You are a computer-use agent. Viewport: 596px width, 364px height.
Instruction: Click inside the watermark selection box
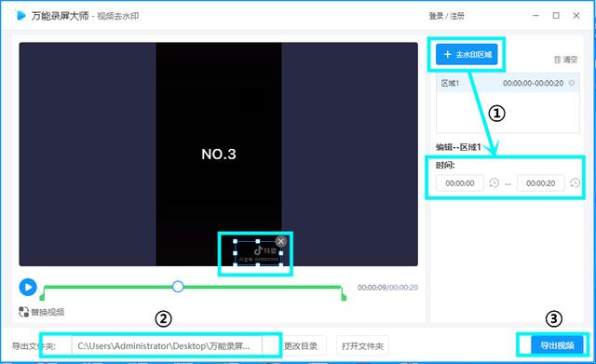click(x=258, y=253)
